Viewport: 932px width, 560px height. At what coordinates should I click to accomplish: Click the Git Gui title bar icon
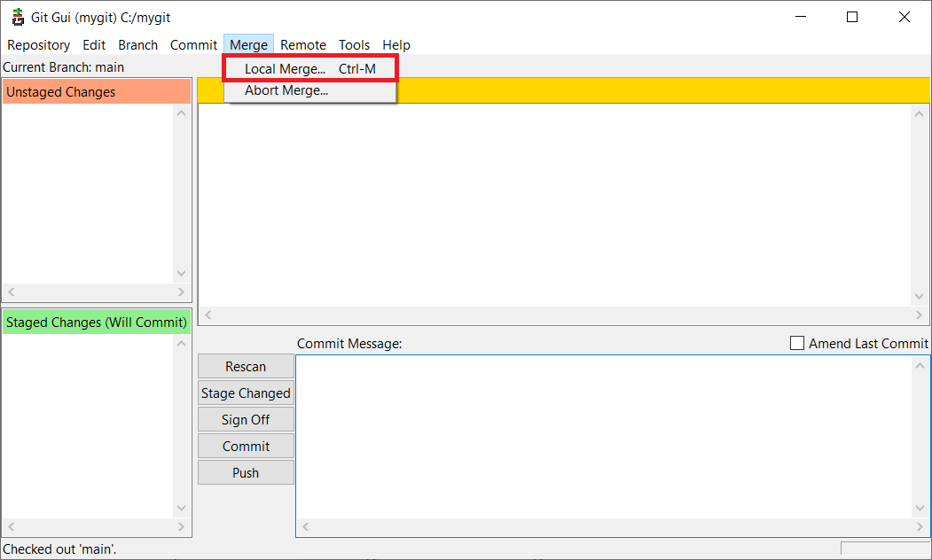18,17
